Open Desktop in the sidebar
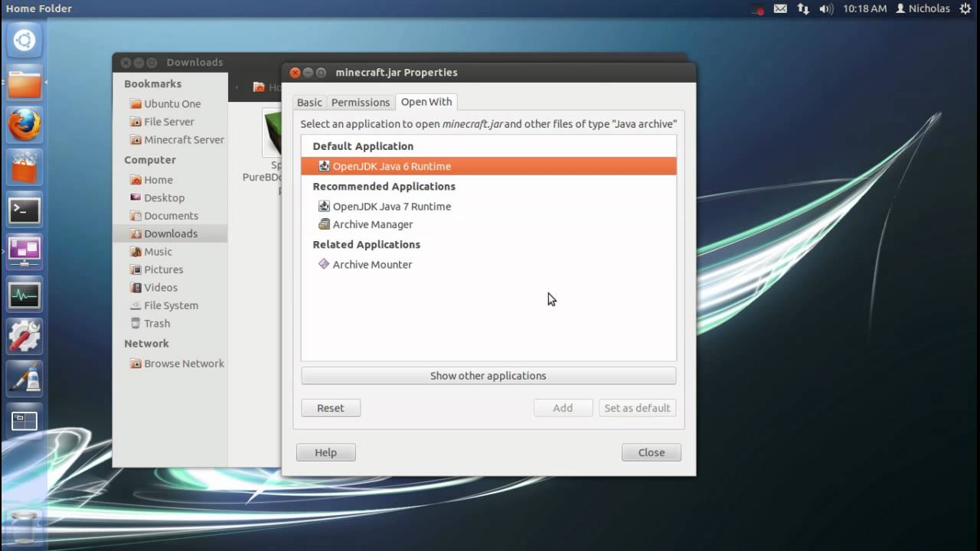The width and height of the screenshot is (980, 551). [170, 197]
